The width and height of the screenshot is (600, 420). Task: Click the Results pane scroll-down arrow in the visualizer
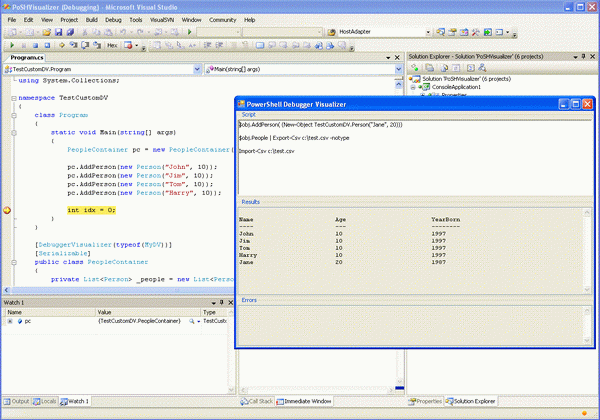pyautogui.click(x=587, y=290)
